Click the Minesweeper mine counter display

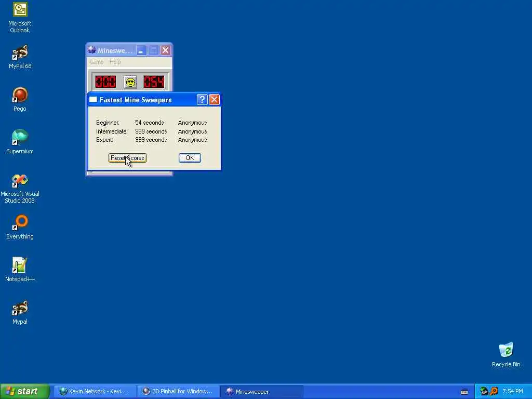click(x=105, y=82)
